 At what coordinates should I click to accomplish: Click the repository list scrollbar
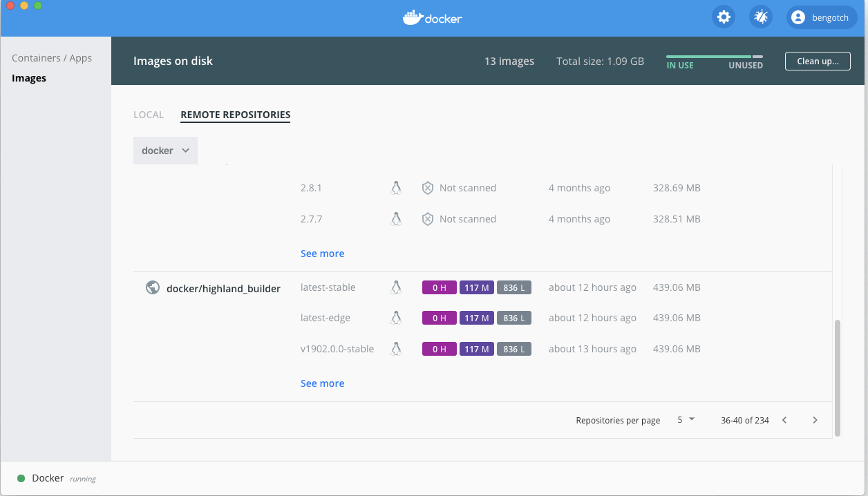pyautogui.click(x=838, y=377)
